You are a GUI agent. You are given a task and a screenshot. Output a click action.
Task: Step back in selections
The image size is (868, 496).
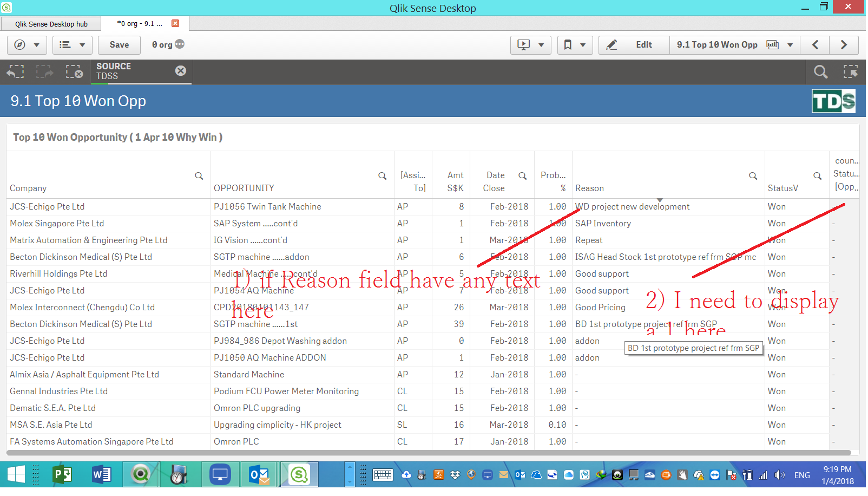point(16,71)
